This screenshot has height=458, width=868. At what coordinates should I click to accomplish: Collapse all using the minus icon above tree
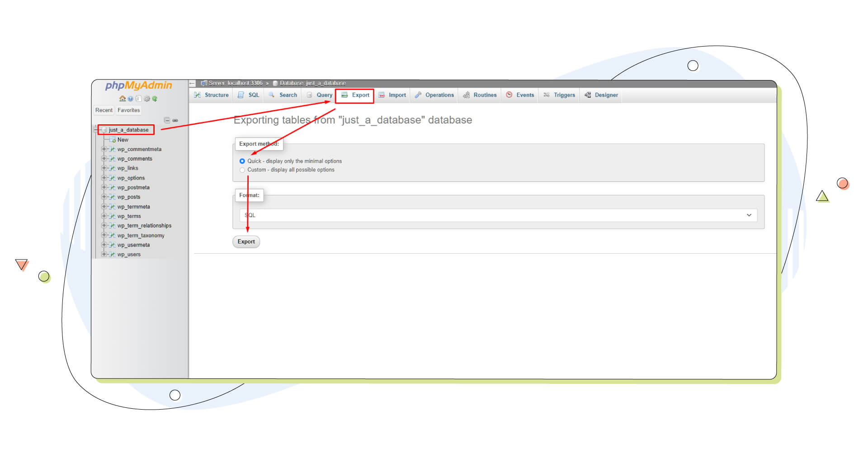pos(167,120)
